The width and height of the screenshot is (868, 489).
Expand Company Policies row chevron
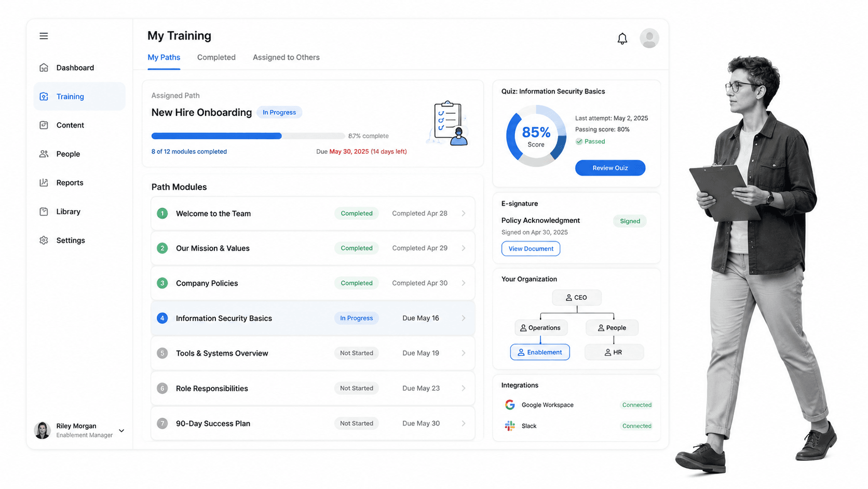464,283
